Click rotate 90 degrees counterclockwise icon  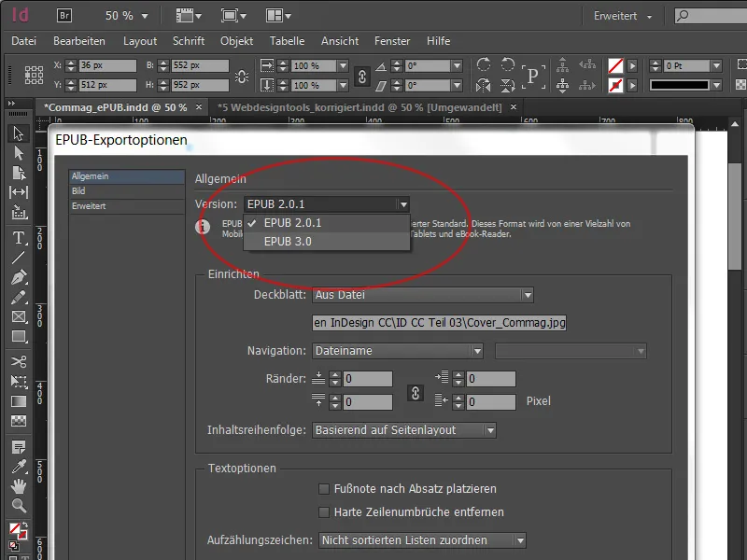[x=508, y=64]
